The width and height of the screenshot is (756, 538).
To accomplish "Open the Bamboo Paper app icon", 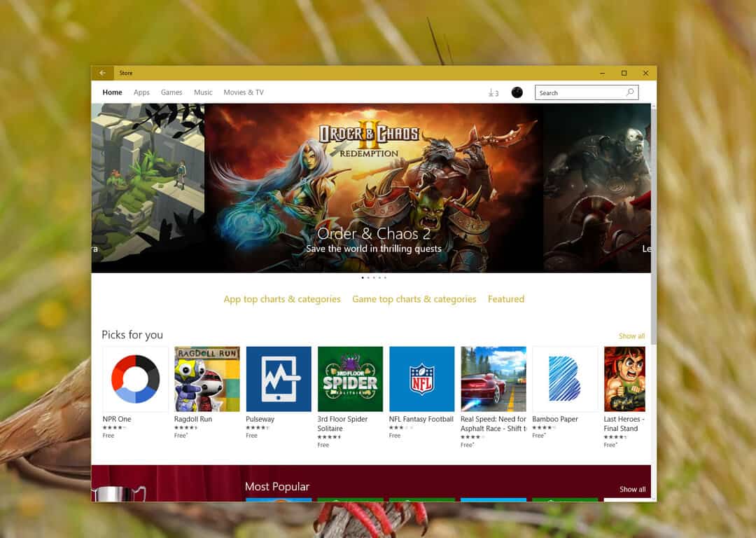I will [x=565, y=379].
